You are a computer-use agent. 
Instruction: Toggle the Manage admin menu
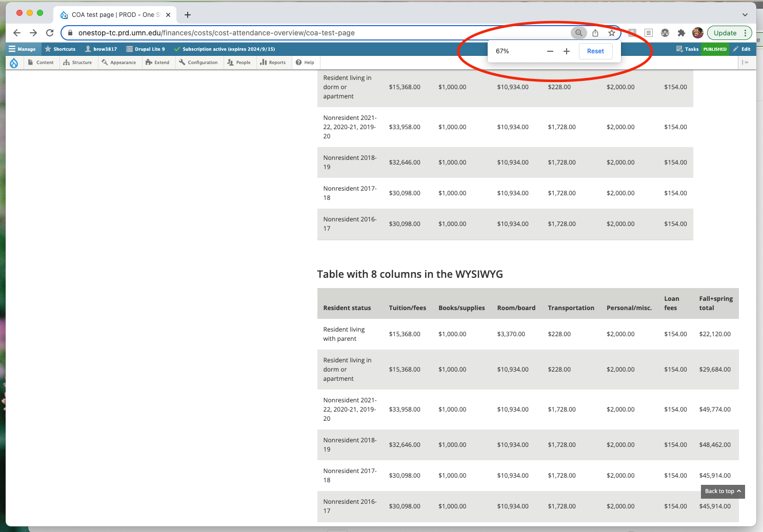(x=22, y=49)
